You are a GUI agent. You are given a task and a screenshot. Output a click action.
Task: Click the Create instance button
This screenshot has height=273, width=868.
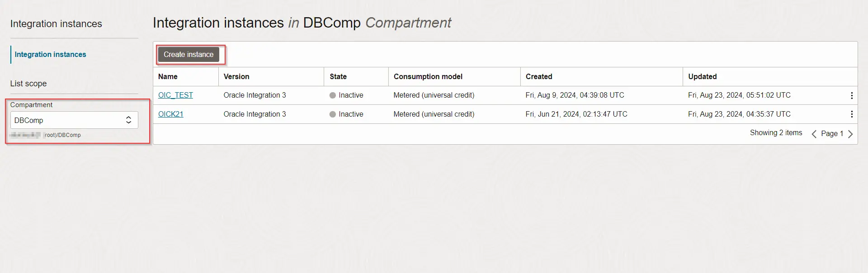189,54
